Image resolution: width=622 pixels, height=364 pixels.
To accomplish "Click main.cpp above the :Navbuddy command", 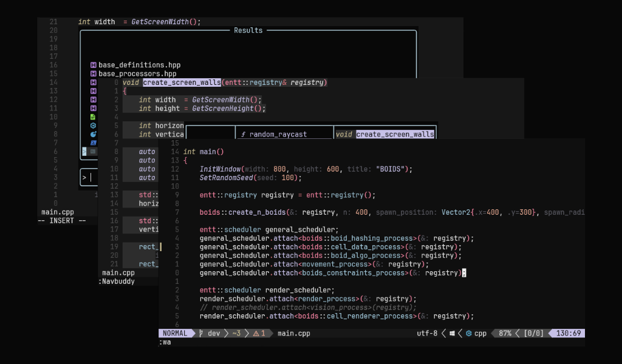I will [x=118, y=273].
